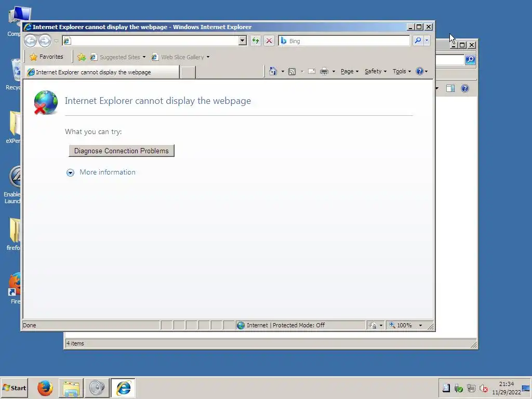
Task: Open the Start menu
Action: [14, 388]
